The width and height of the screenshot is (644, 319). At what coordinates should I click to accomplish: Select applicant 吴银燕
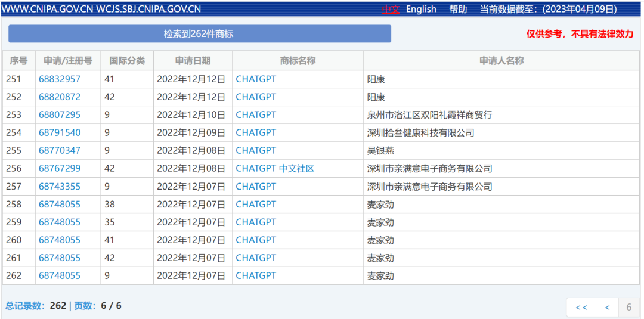pyautogui.click(x=380, y=151)
